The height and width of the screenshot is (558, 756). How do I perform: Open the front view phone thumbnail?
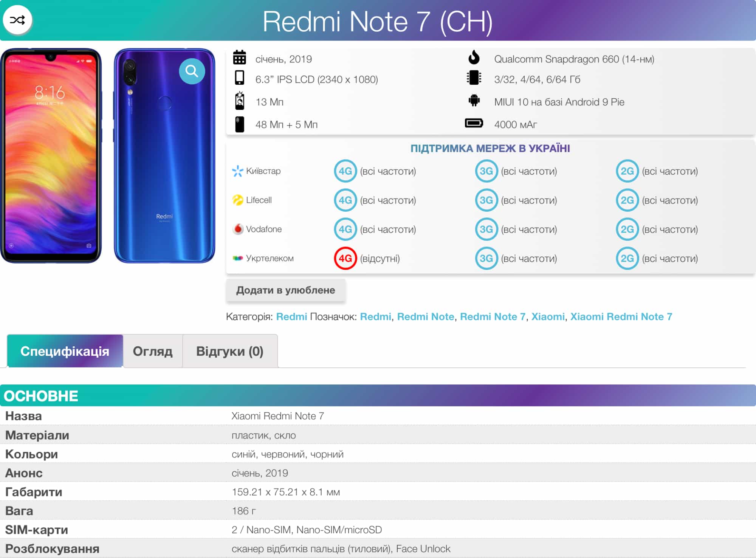coord(51,155)
